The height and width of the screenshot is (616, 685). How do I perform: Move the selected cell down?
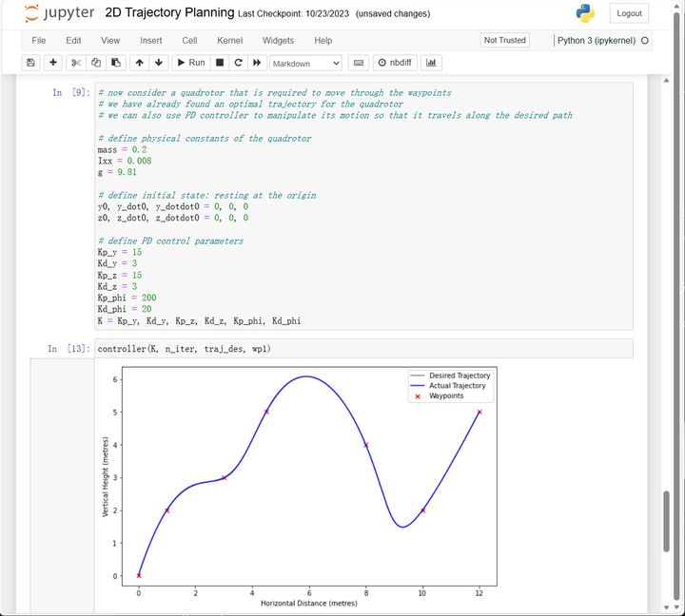click(158, 63)
